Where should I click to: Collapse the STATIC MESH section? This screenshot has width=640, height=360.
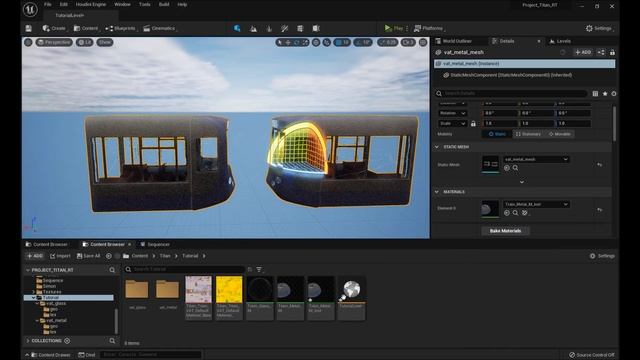437,147
